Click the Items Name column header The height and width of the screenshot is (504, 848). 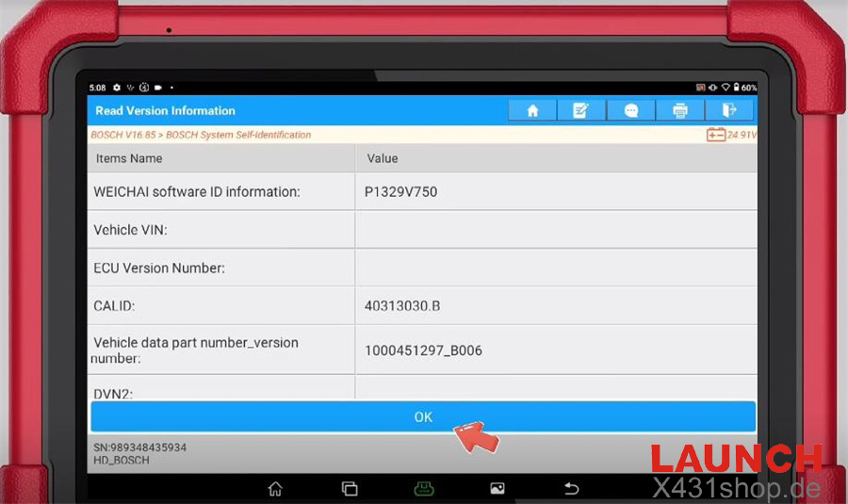[x=129, y=158]
